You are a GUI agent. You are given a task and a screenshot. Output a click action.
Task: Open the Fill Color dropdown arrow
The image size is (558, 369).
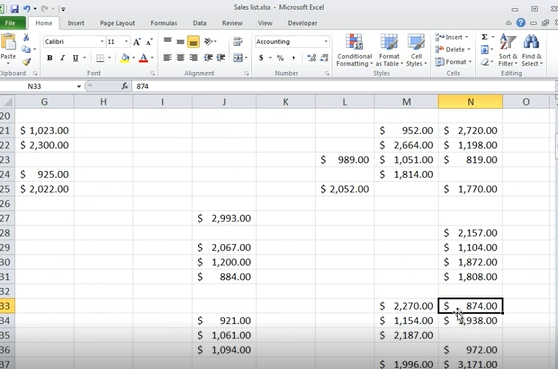pos(133,58)
